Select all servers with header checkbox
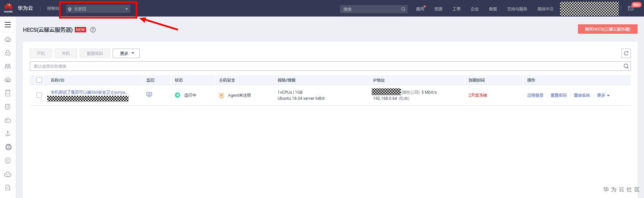This screenshot has width=644, height=198. (x=39, y=80)
